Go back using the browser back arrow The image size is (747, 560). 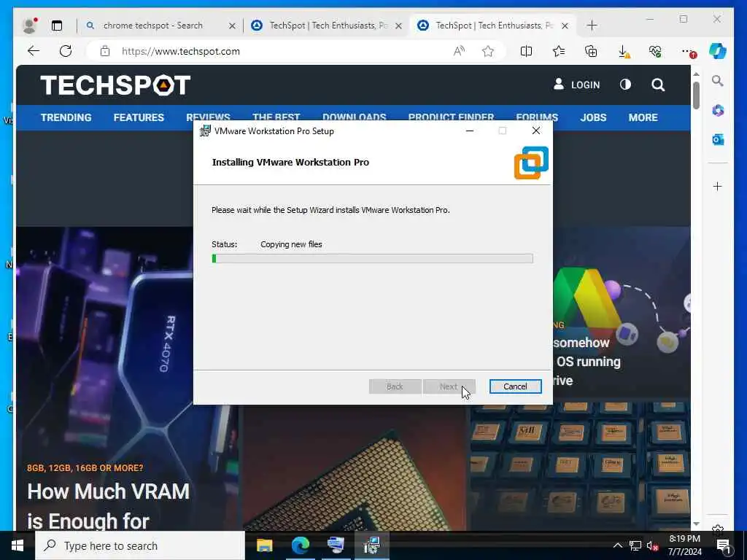pos(34,51)
